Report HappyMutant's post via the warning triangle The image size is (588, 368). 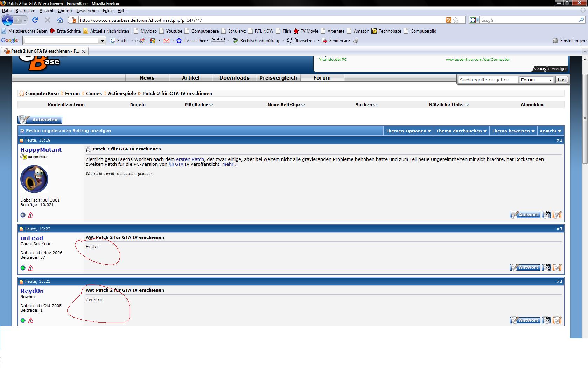[x=31, y=215]
